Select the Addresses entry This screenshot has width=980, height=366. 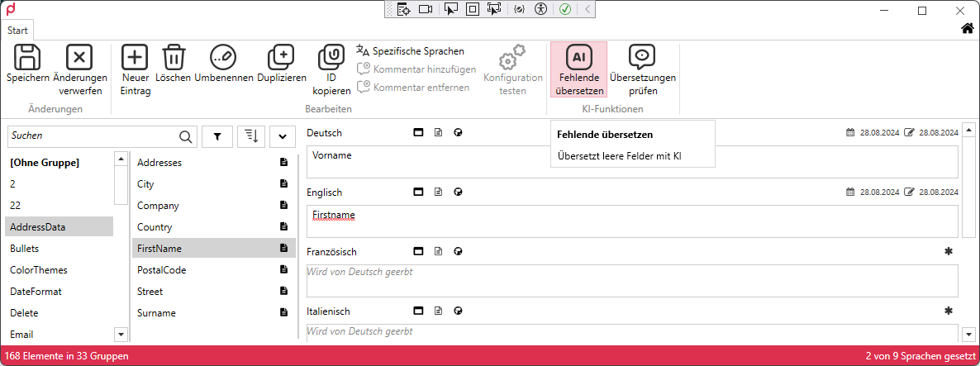[214, 163]
